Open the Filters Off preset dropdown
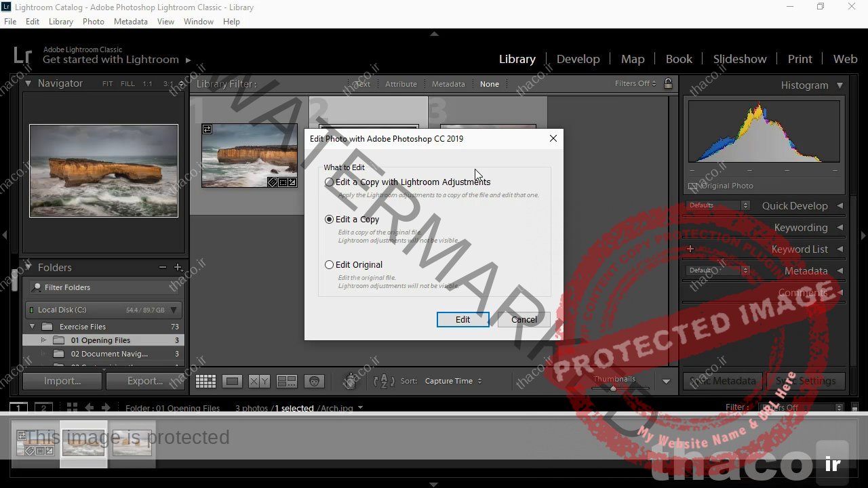The width and height of the screenshot is (868, 488). pyautogui.click(x=635, y=83)
